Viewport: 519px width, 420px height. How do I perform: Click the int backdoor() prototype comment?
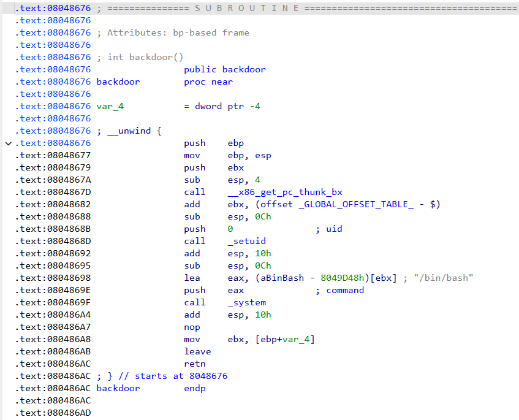tap(145, 57)
